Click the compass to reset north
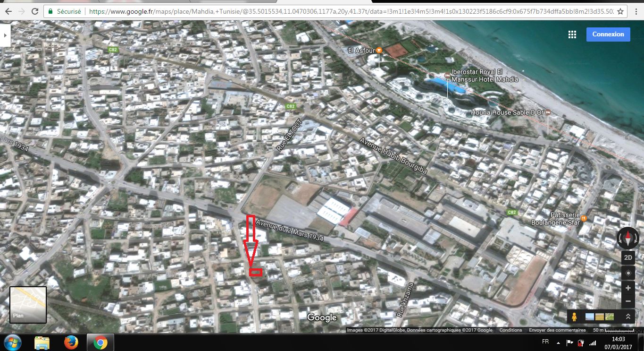 628,238
